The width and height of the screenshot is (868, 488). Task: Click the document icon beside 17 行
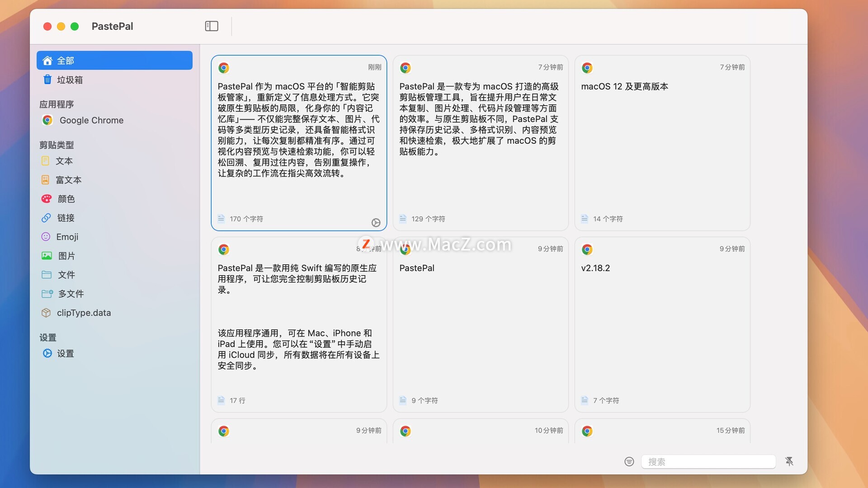221,400
